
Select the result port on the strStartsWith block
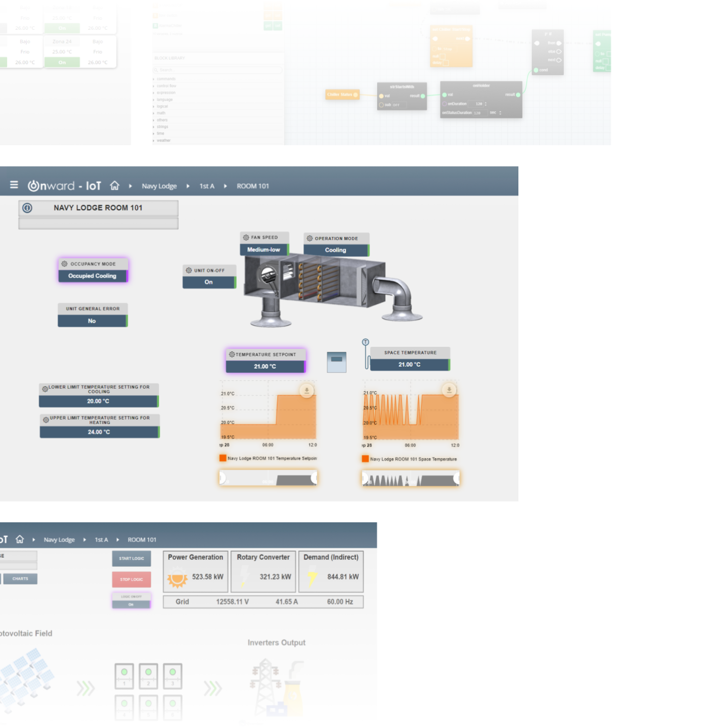tap(423, 96)
